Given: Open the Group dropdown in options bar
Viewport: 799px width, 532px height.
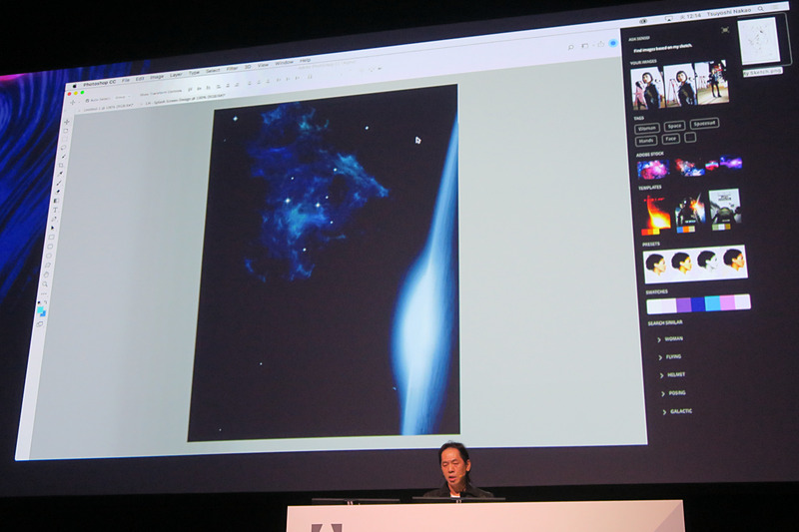Looking at the screenshot, I should (x=122, y=96).
